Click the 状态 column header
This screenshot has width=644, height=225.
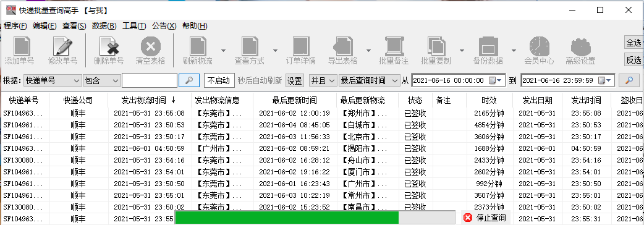pos(415,100)
